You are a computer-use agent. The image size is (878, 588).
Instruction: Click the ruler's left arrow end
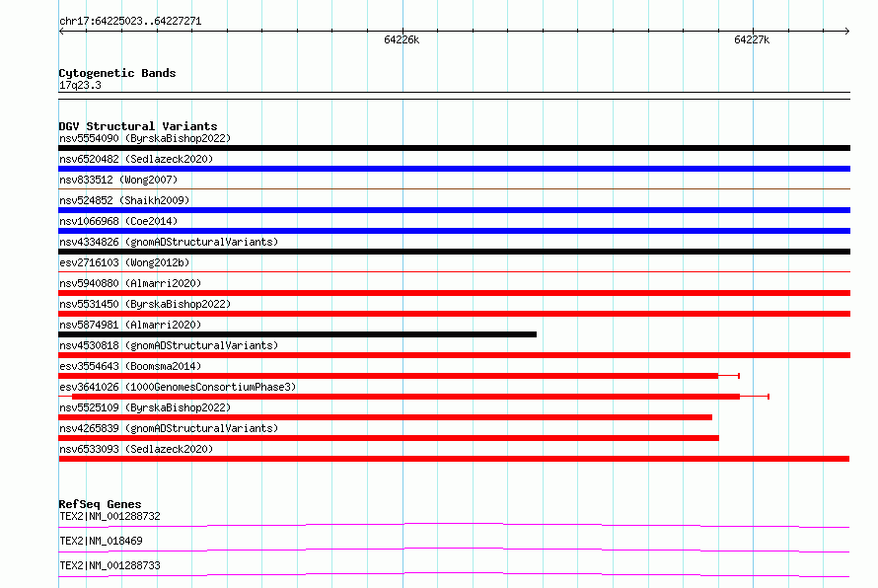(x=61, y=31)
